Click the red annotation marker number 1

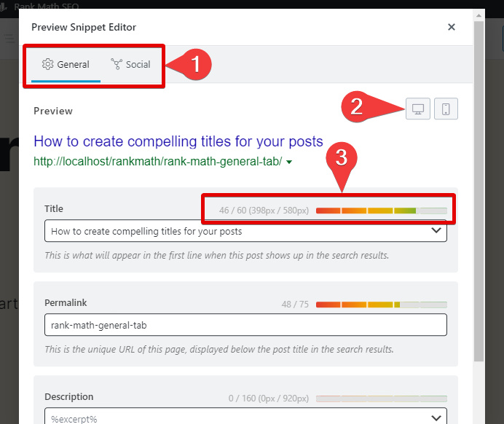click(194, 65)
